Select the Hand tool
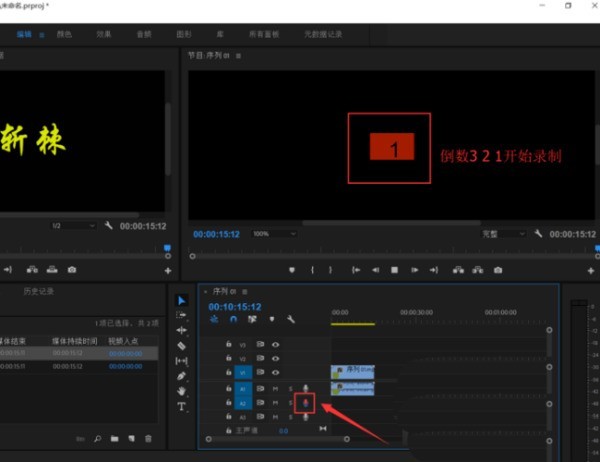This screenshot has height=462, width=600. point(181,391)
